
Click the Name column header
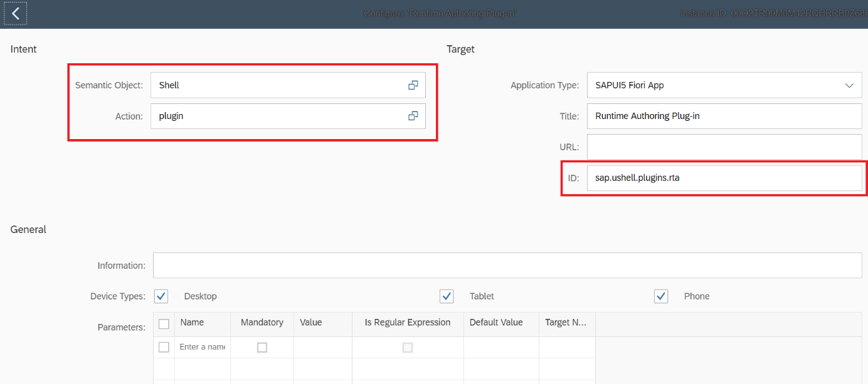[x=192, y=323]
